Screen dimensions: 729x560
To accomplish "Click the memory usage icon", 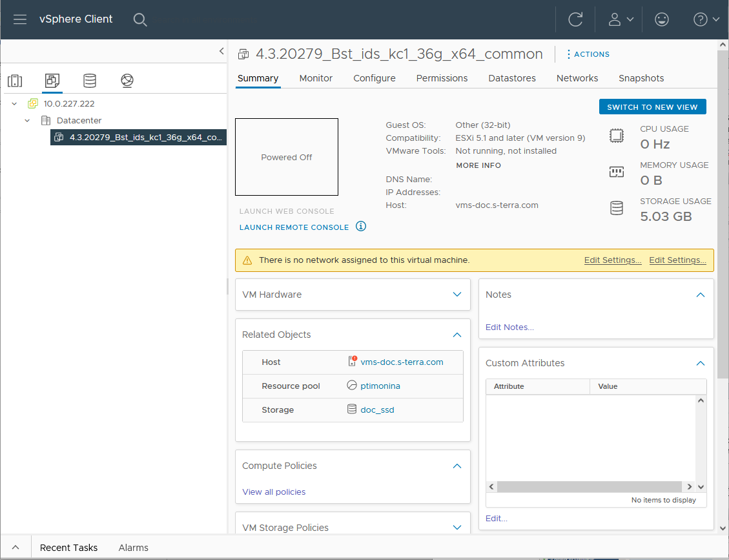I will (x=617, y=172).
